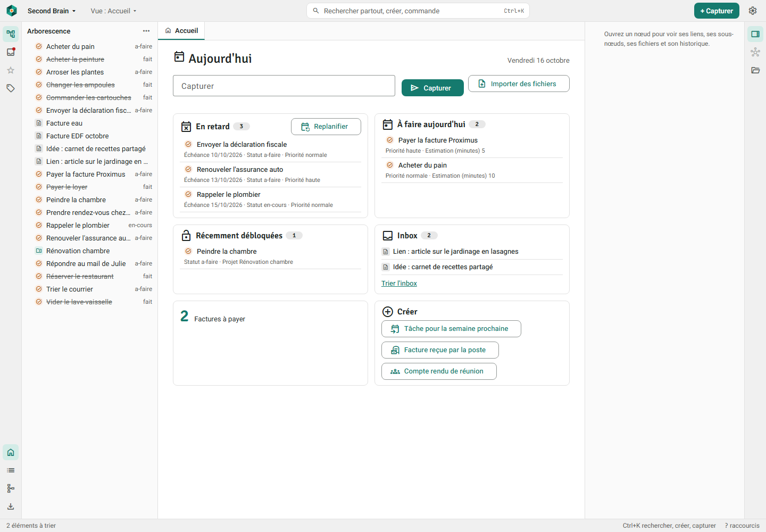This screenshot has height=532, width=766.
Task: Expand the Vue : Accueil dropdown
Action: click(113, 11)
